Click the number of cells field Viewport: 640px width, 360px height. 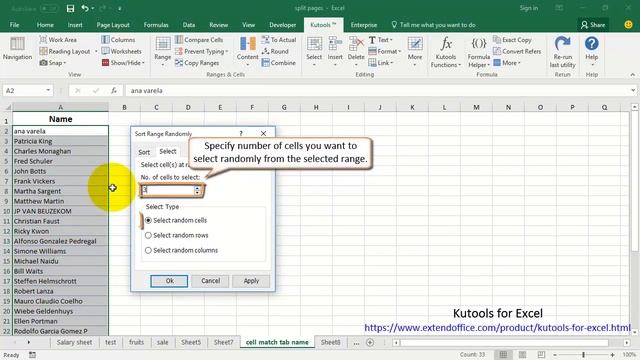click(167, 190)
